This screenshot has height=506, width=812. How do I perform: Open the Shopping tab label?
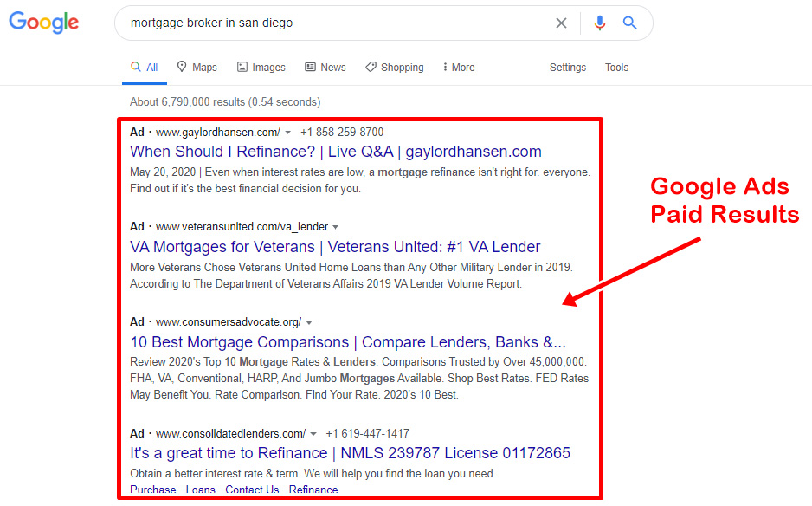point(403,68)
